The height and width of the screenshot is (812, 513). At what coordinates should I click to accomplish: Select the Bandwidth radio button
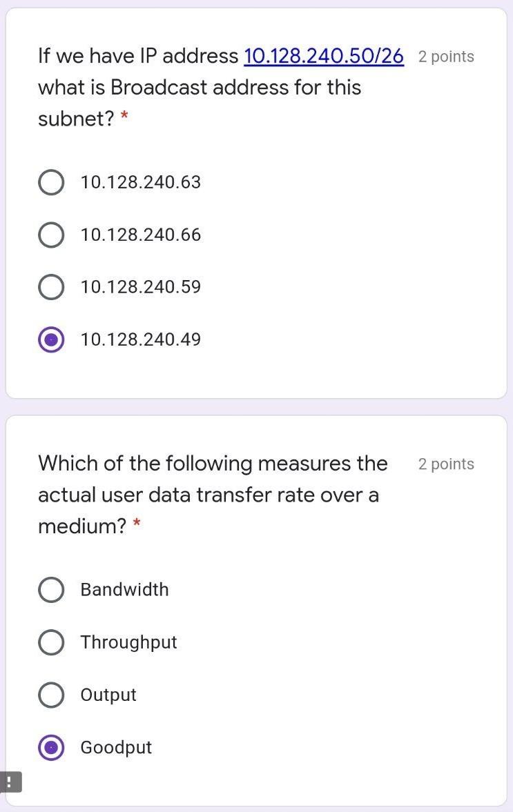51,590
